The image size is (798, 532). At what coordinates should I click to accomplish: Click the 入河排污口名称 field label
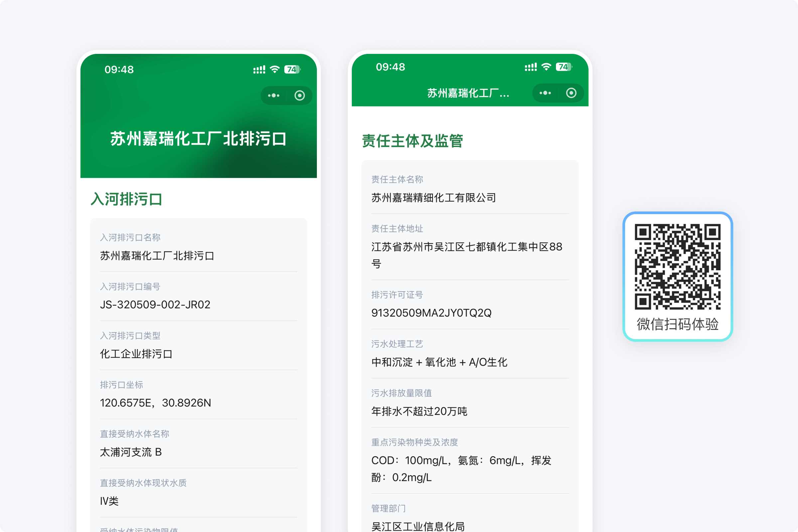click(x=130, y=237)
